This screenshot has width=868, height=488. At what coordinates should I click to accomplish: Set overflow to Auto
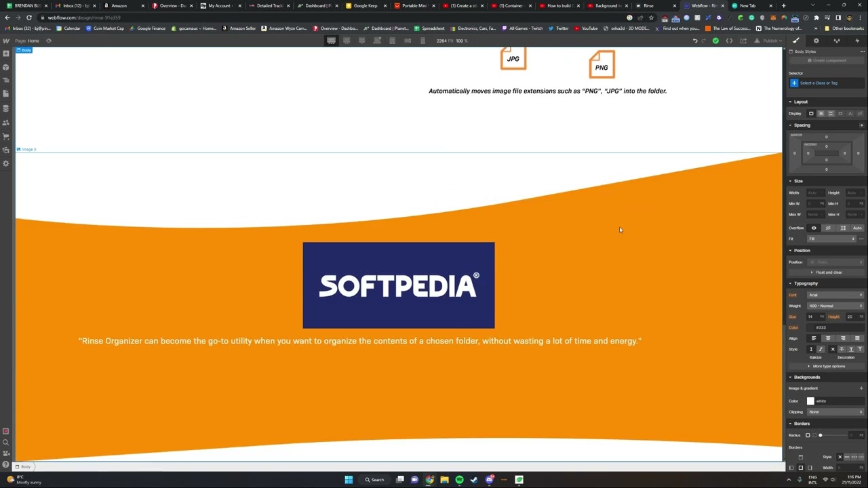pos(857,228)
